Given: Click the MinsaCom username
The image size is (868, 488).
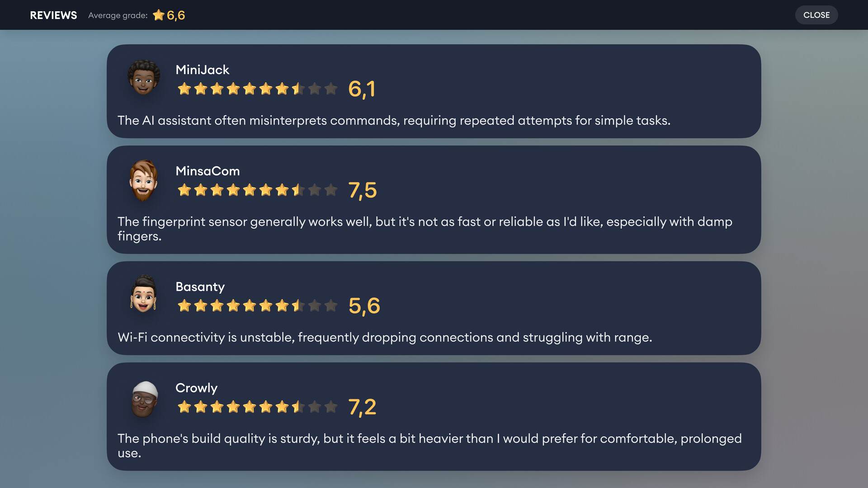Looking at the screenshot, I should pyautogui.click(x=208, y=171).
